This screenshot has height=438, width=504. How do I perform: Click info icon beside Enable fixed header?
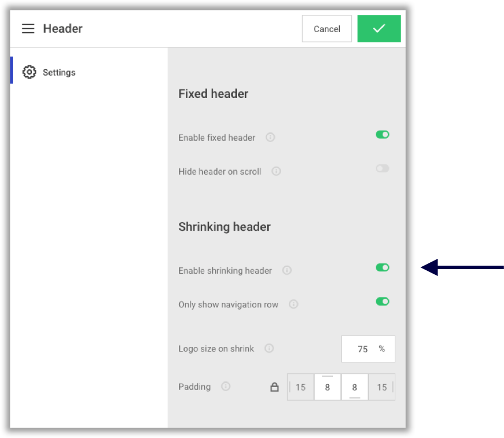[x=271, y=137]
